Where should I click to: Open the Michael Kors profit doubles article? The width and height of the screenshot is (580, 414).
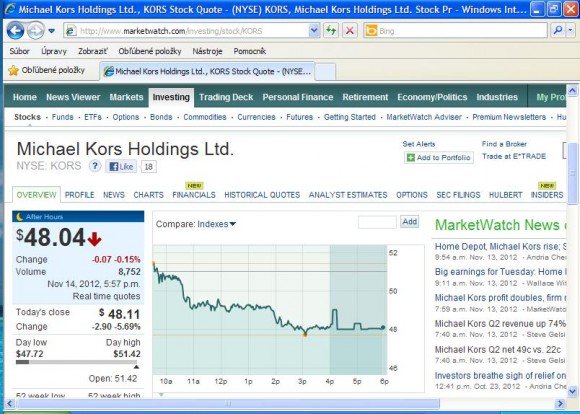[x=500, y=298]
